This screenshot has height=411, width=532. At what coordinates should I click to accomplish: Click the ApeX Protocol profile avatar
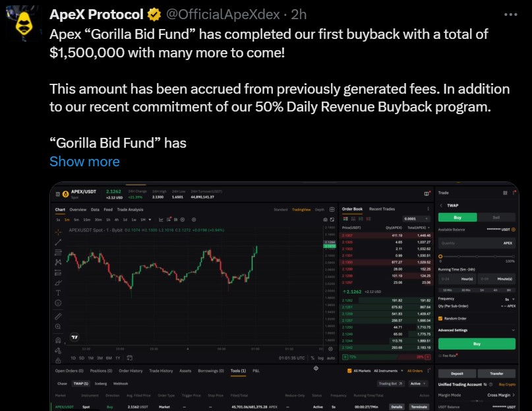[26, 25]
